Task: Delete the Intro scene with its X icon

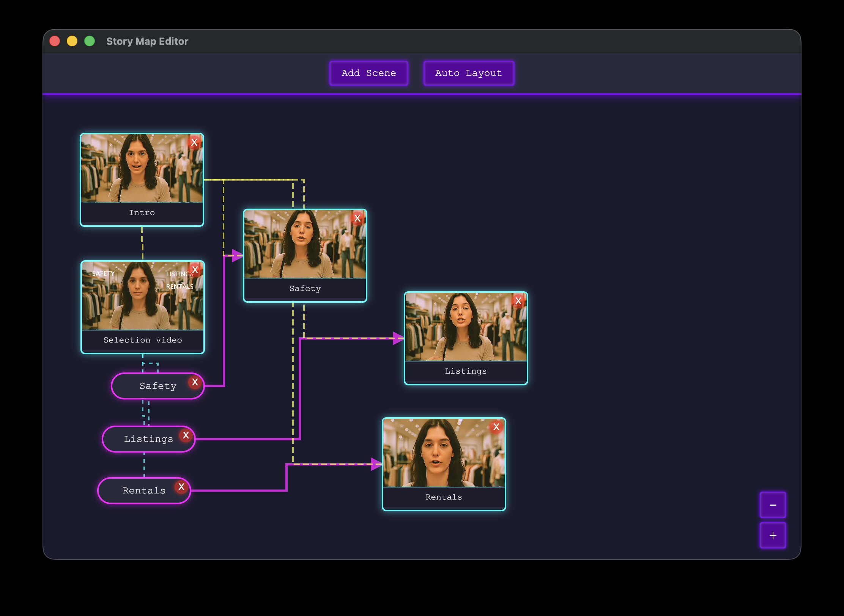Action: (194, 143)
